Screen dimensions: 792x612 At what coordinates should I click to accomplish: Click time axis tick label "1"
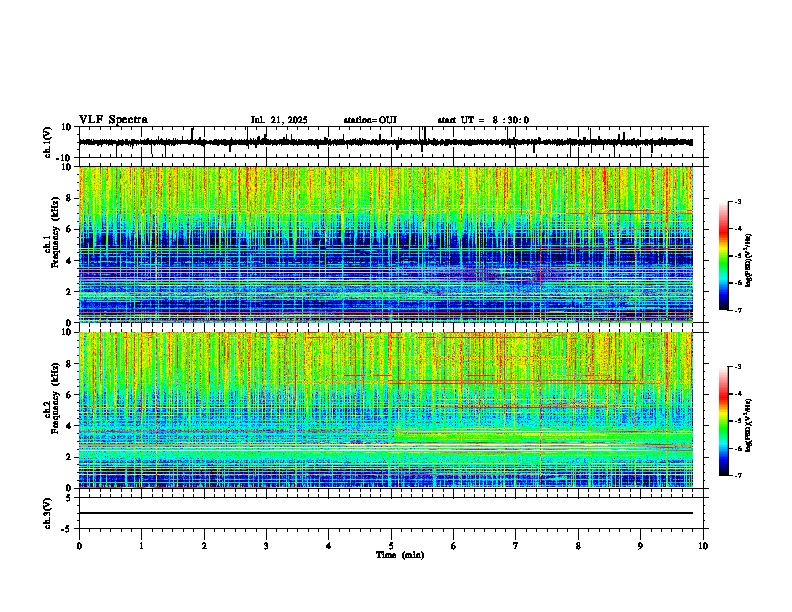pyautogui.click(x=141, y=546)
